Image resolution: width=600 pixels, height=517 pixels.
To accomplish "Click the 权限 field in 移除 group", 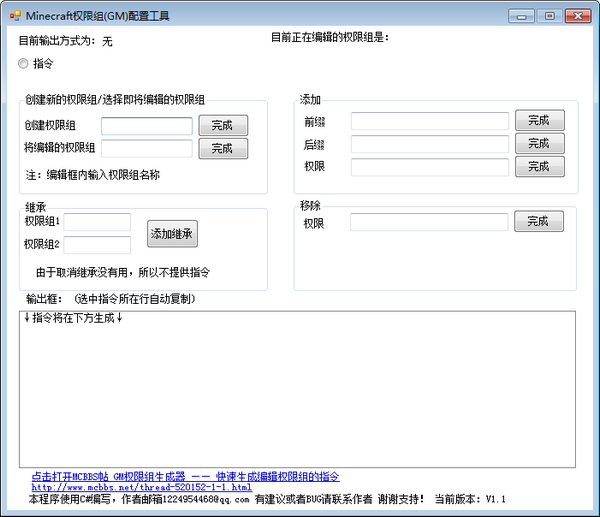I will click(x=429, y=222).
